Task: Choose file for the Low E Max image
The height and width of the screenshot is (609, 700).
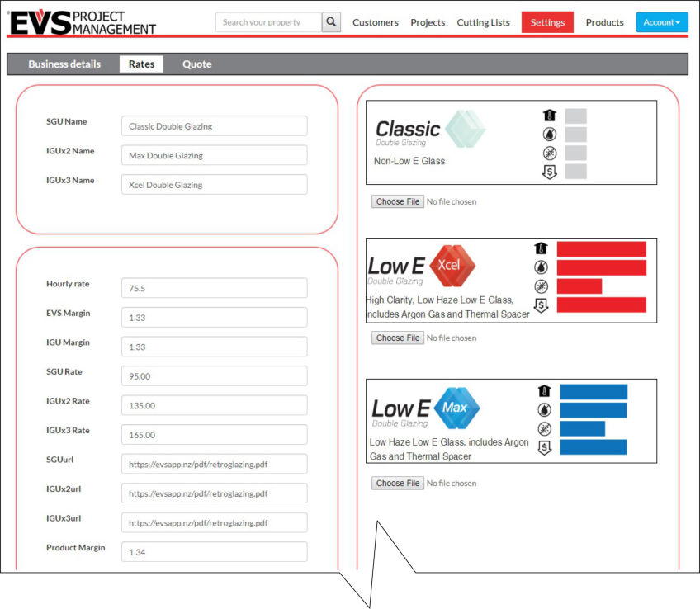Action: pos(398,484)
